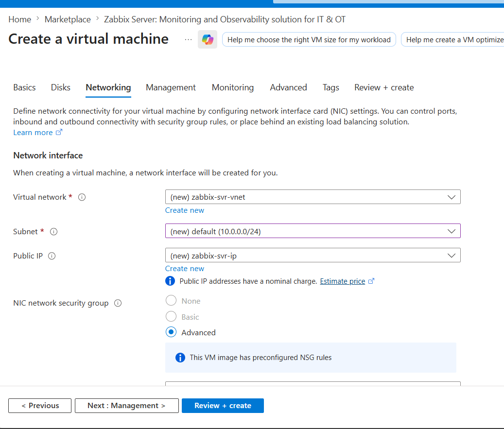The width and height of the screenshot is (504, 429).
Task: Click Help me create a VM optimized suggestion
Action: (x=453, y=39)
